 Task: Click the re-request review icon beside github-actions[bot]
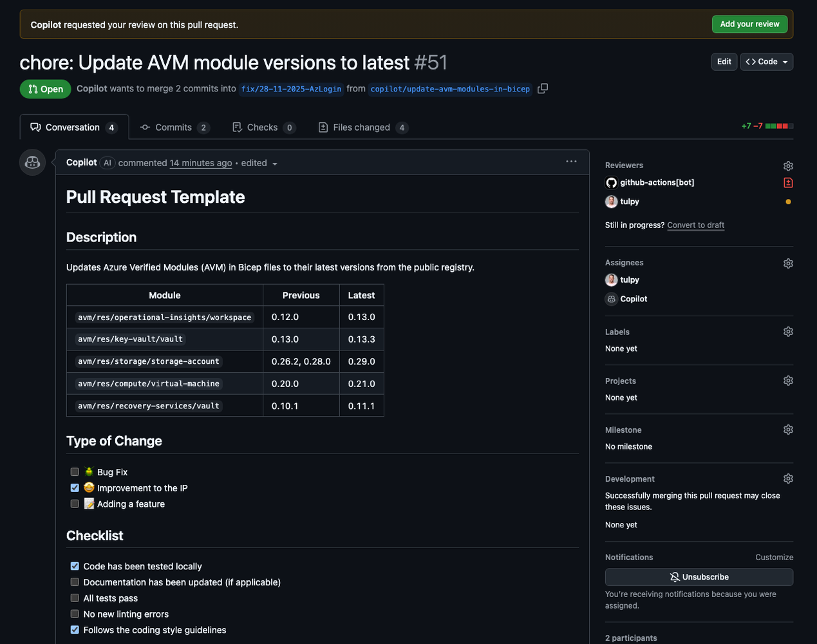point(788,182)
